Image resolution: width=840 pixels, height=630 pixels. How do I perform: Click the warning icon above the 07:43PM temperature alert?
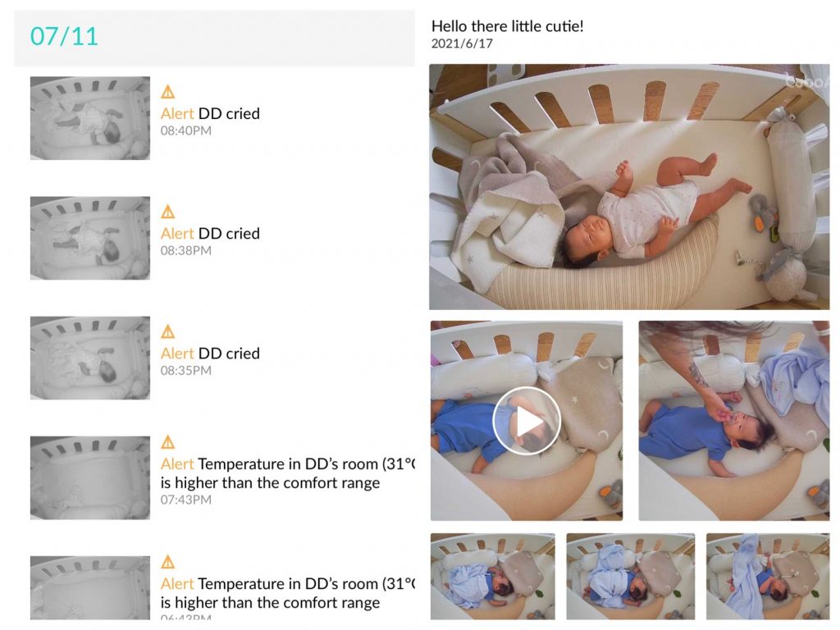(168, 442)
